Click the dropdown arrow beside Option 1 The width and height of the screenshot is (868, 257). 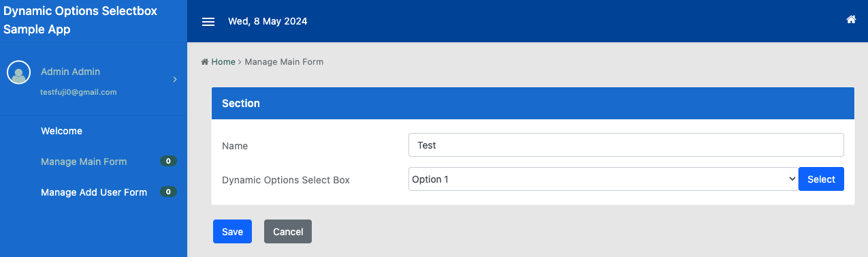pyautogui.click(x=792, y=179)
